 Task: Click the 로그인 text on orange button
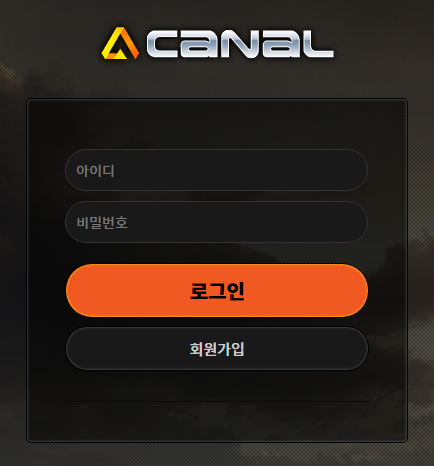coord(217,291)
